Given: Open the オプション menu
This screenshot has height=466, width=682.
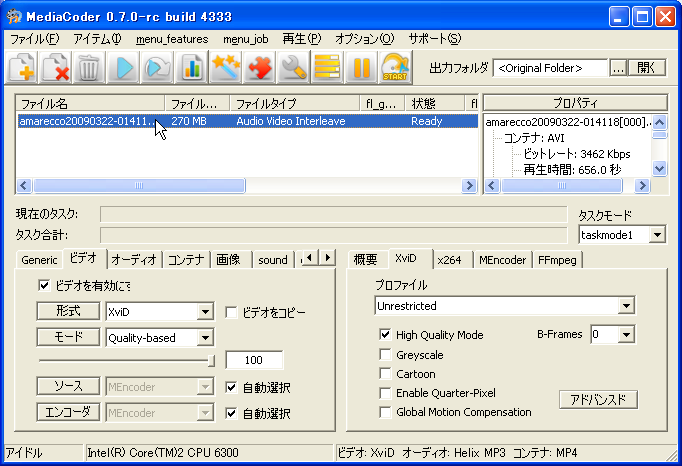Looking at the screenshot, I should (x=364, y=39).
